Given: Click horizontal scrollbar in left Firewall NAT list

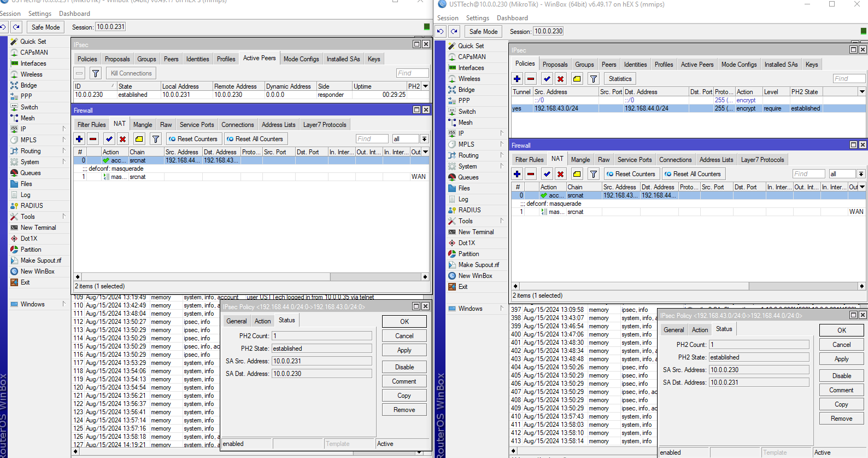Looking at the screenshot, I should tap(251, 277).
